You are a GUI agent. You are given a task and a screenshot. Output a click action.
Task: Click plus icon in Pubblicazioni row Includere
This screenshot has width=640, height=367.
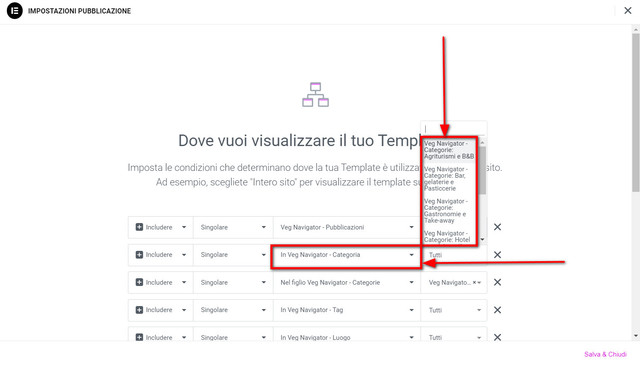[139, 227]
